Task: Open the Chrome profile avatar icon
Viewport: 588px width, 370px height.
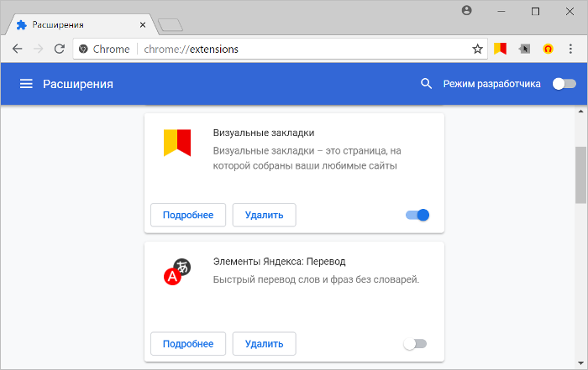Action: [466, 10]
